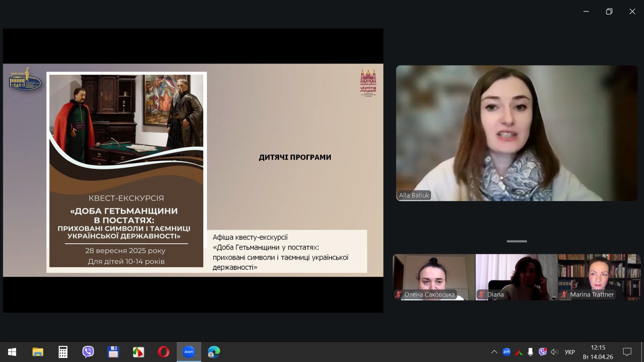The height and width of the screenshot is (362, 644).
Task: Open File Explorer from taskbar
Action: tap(38, 352)
